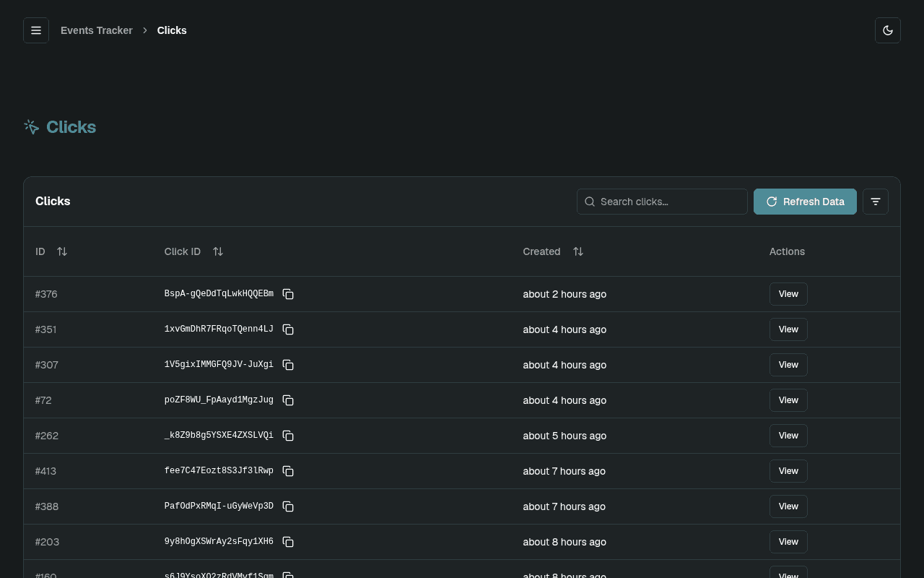Screen dimensions: 924x578
Task: View details for row #203
Action: click(788, 542)
